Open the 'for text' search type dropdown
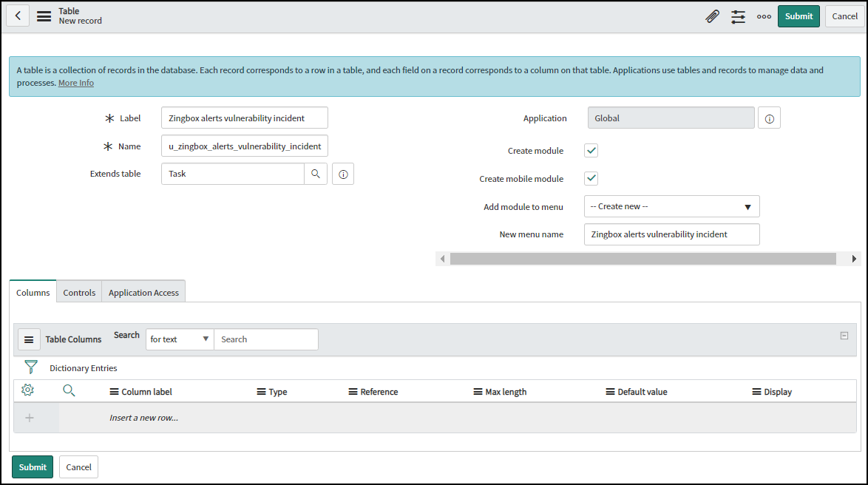Screen dimensions: 868x485 [180, 339]
